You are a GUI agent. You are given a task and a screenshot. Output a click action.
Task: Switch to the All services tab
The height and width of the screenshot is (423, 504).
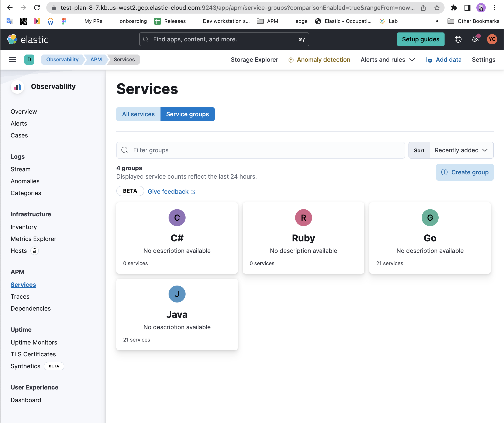[x=138, y=114]
